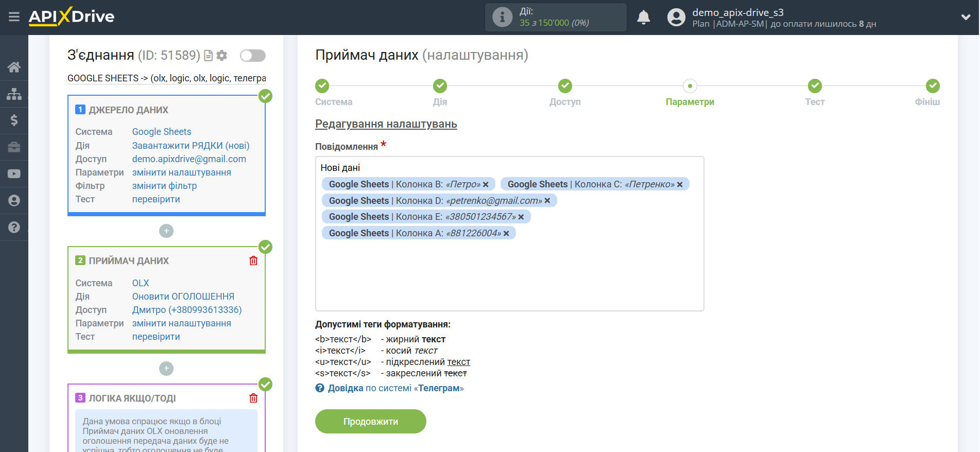Image resolution: width=980 pixels, height=452 pixels.
Task: Remove Колонка C «Петренко» tag
Action: point(680,185)
